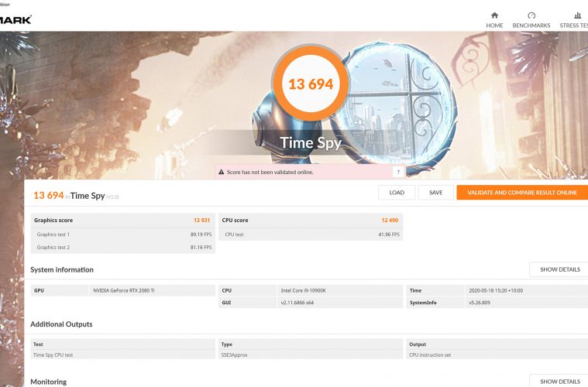Click Graphics test 1 row
Viewport: 588px width, 387px height.
[x=122, y=235]
